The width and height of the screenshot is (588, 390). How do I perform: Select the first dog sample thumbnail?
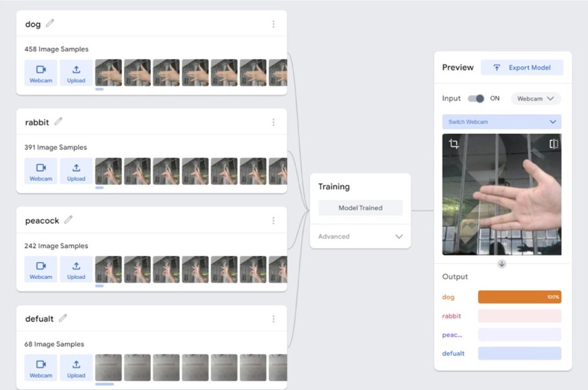point(108,72)
